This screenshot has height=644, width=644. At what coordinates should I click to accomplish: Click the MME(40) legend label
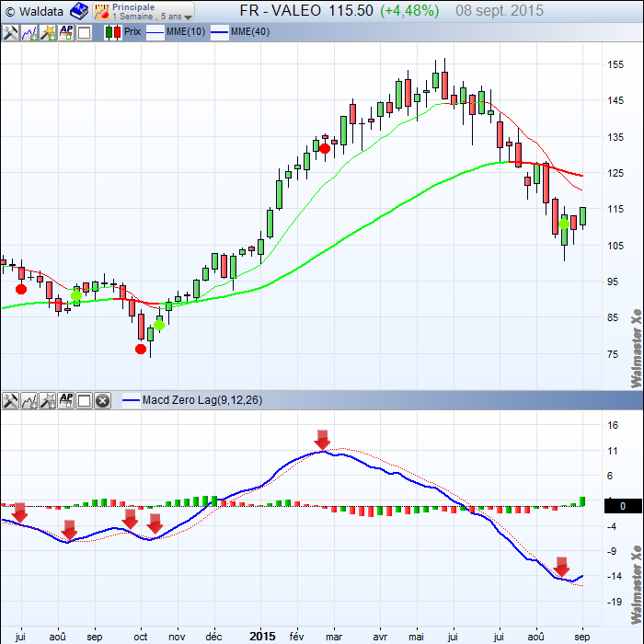[x=250, y=31]
